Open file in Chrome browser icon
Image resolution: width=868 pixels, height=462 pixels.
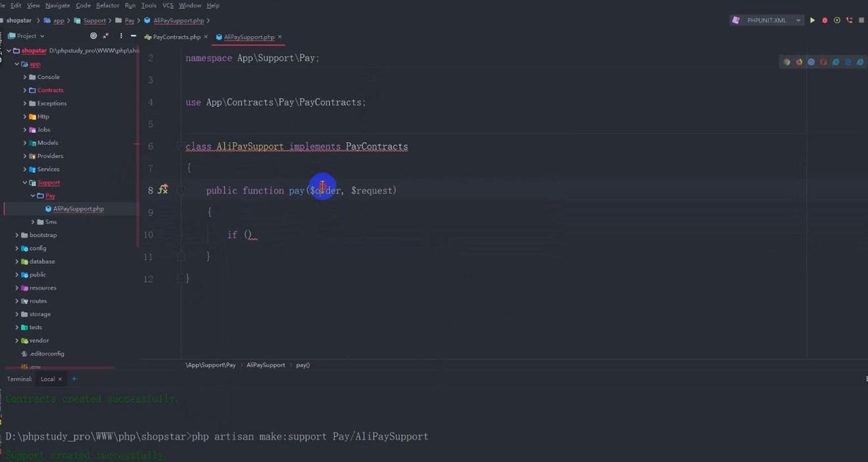point(786,62)
